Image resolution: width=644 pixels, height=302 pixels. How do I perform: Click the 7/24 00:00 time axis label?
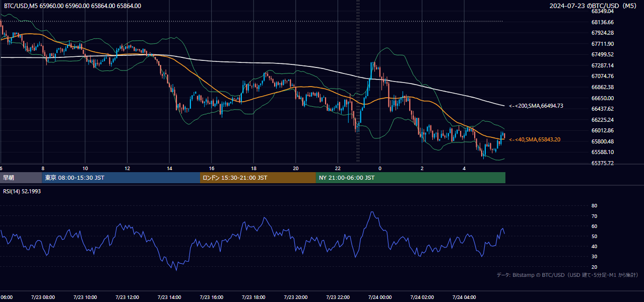tap(372, 297)
